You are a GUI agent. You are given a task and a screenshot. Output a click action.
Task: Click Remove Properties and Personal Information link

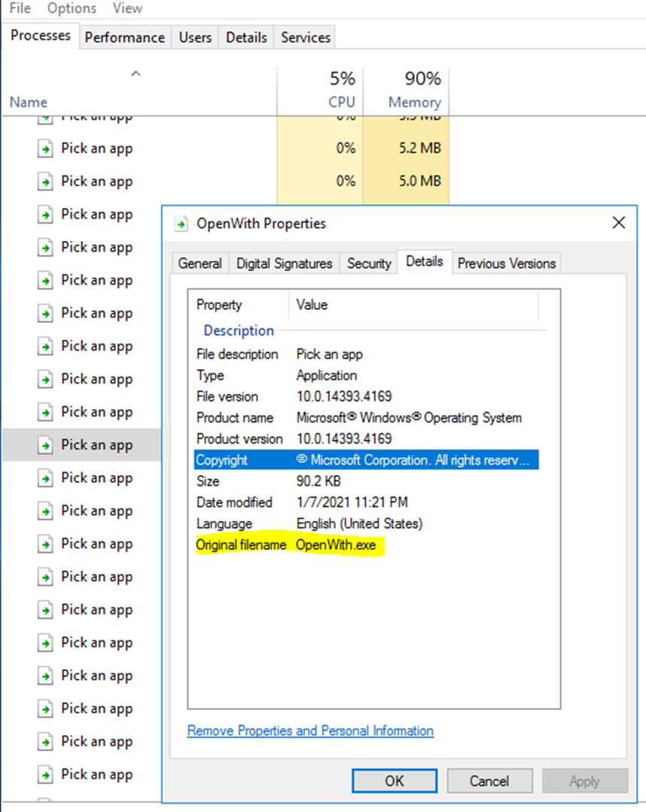pos(310,731)
